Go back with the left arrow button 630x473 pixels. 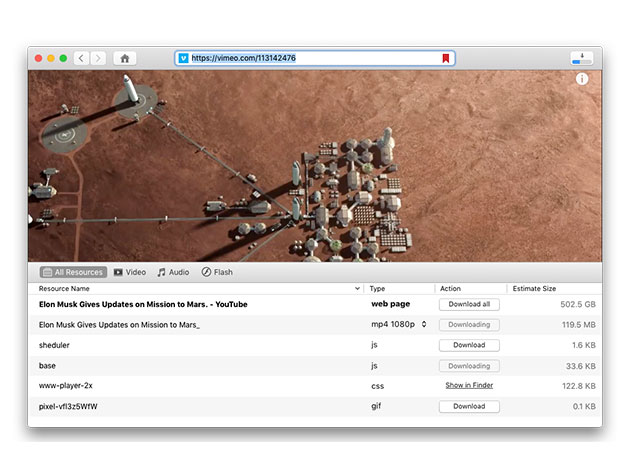pyautogui.click(x=82, y=58)
